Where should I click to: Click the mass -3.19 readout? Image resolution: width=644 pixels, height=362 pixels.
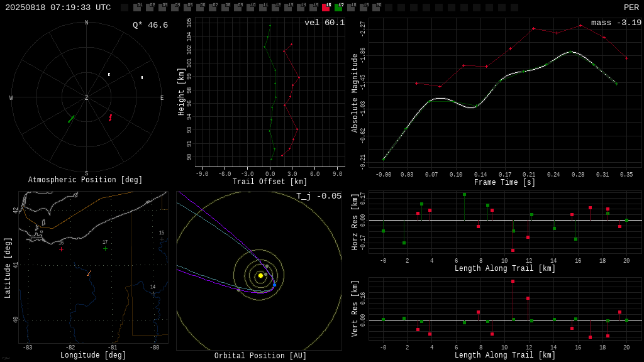coord(616,23)
